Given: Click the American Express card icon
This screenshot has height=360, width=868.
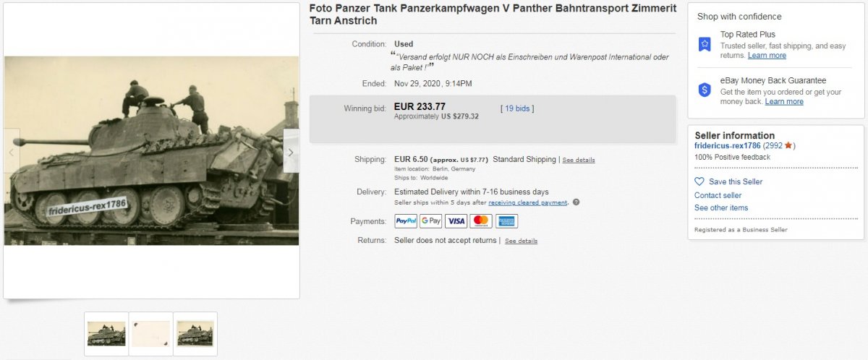Looking at the screenshot, I should click(506, 221).
